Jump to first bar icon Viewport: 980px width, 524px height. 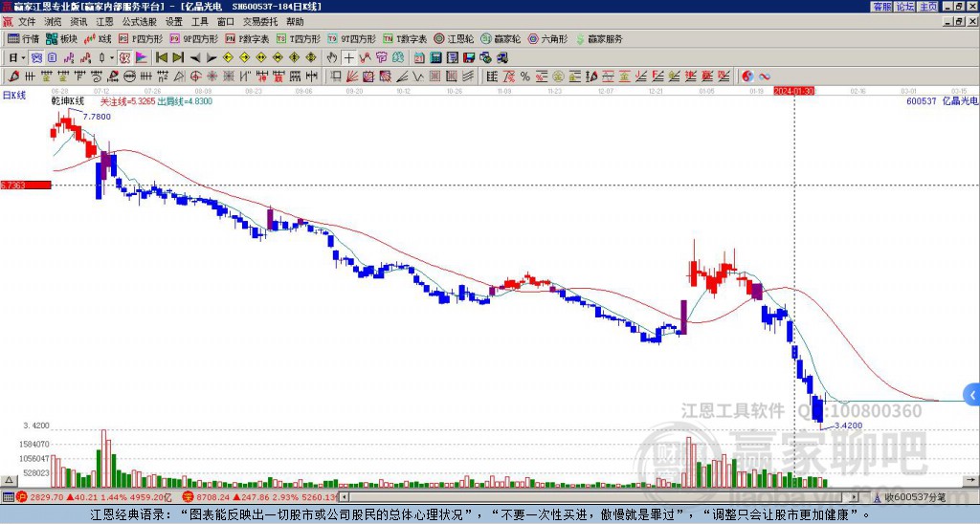tap(161, 57)
